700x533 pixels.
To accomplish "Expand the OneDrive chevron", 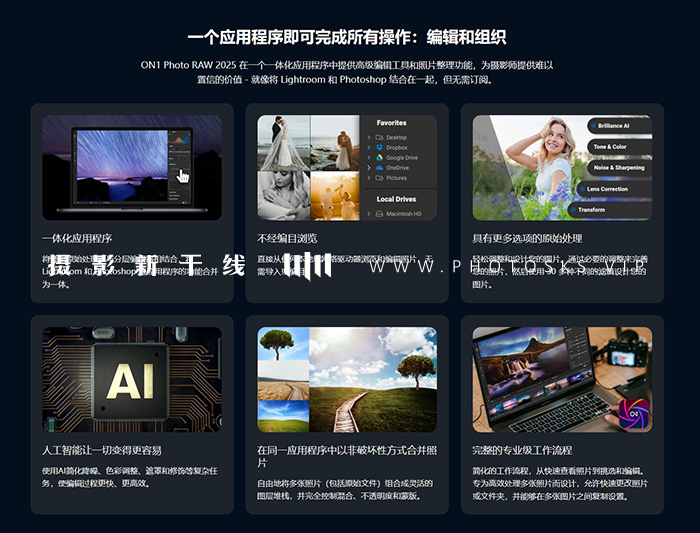I will pyautogui.click(x=369, y=168).
